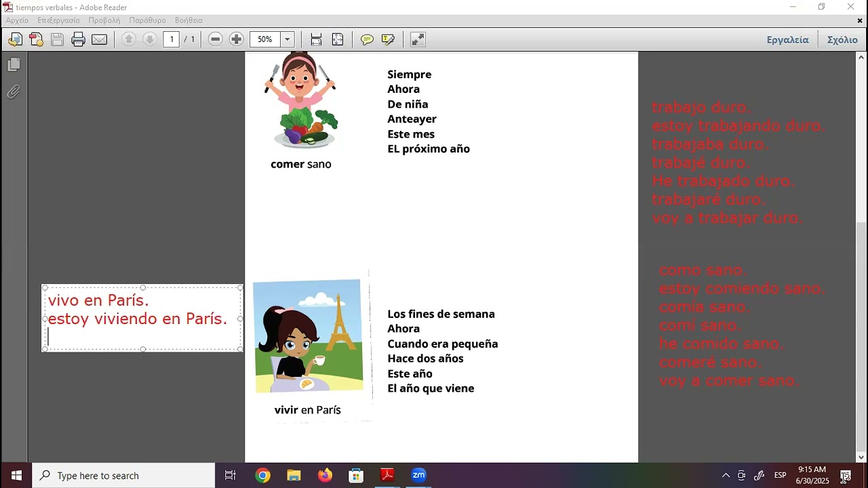Select the highlight text tool
This screenshot has width=868, height=488.
(x=388, y=39)
